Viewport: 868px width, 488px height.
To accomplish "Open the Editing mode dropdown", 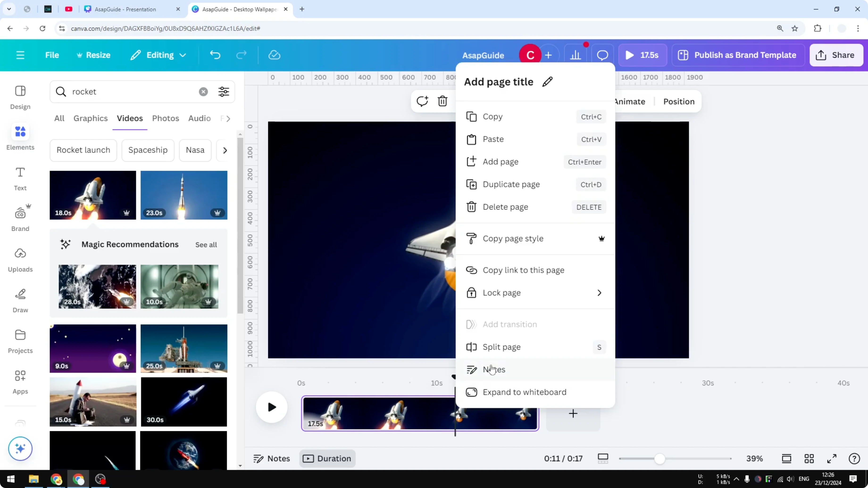I will 158,55.
